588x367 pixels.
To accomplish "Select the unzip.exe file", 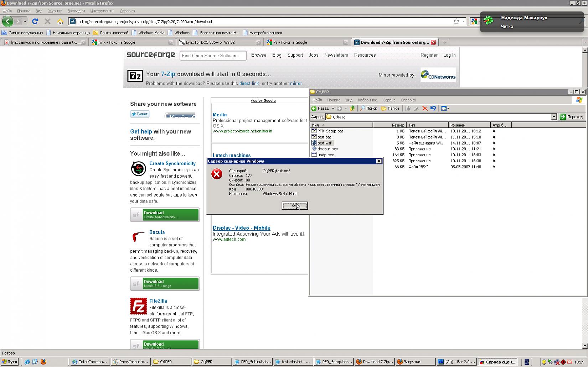I will click(323, 155).
